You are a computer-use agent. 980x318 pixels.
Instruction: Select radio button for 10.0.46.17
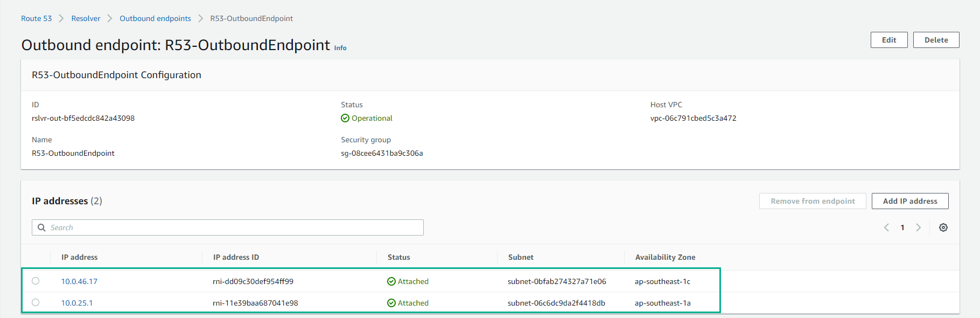(x=36, y=281)
